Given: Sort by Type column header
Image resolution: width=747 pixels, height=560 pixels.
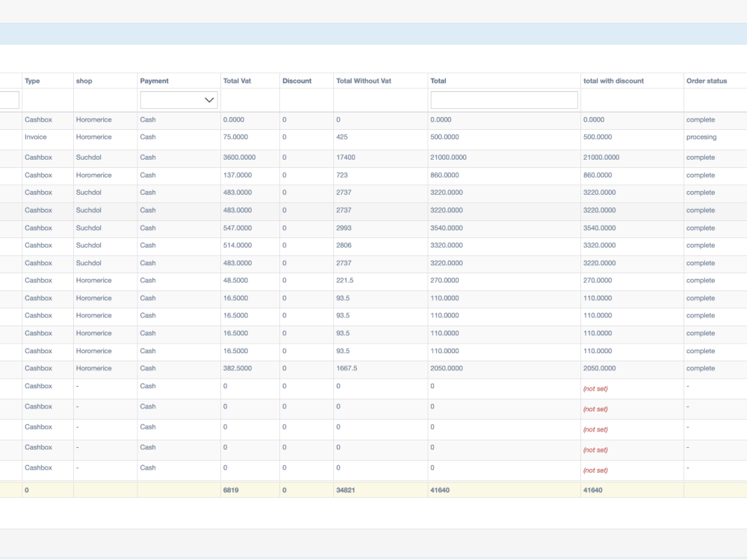Looking at the screenshot, I should (32, 81).
